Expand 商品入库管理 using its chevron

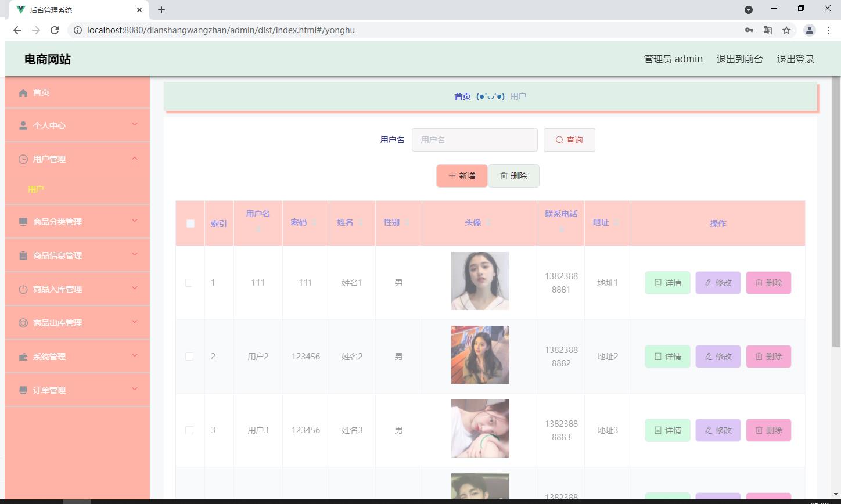click(135, 288)
